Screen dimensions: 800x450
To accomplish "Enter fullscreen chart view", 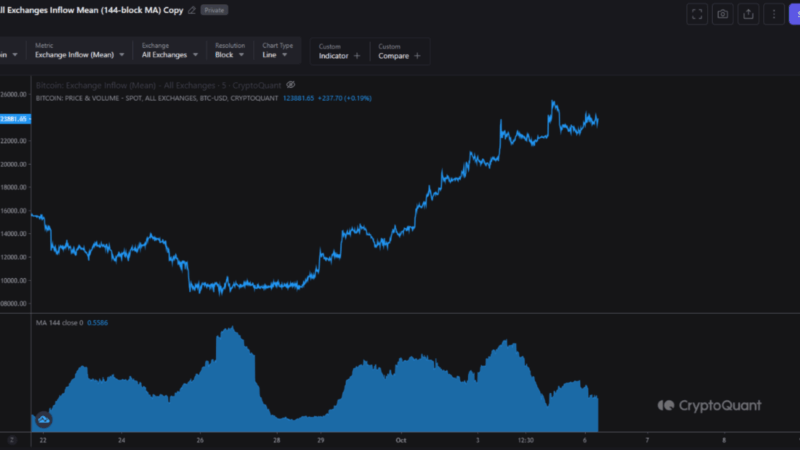I will (697, 14).
